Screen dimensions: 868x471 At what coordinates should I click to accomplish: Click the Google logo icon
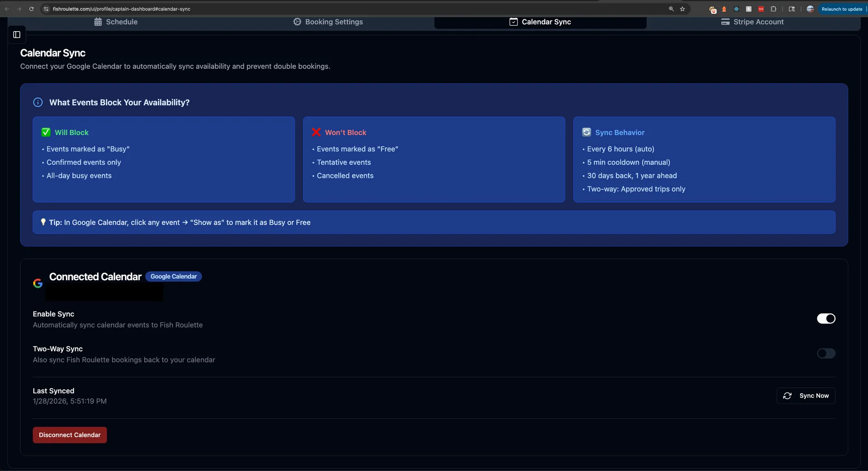click(x=38, y=283)
